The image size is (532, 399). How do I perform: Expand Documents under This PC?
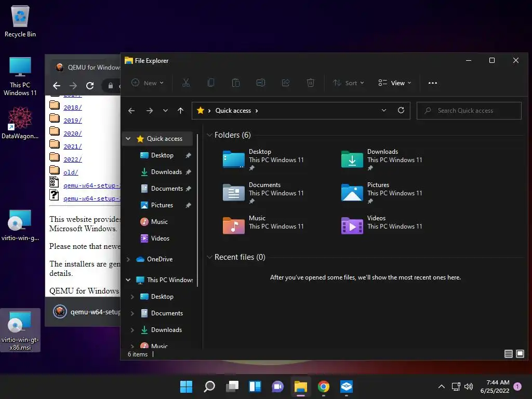coord(132,313)
